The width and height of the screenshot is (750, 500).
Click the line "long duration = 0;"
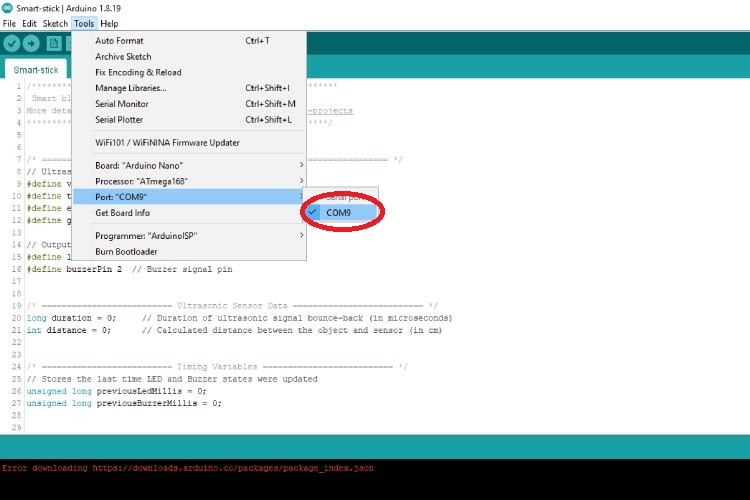click(x=71, y=318)
